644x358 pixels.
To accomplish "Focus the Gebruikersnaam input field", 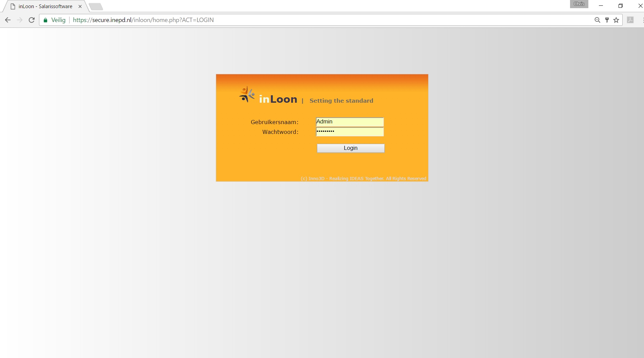I will 350,122.
